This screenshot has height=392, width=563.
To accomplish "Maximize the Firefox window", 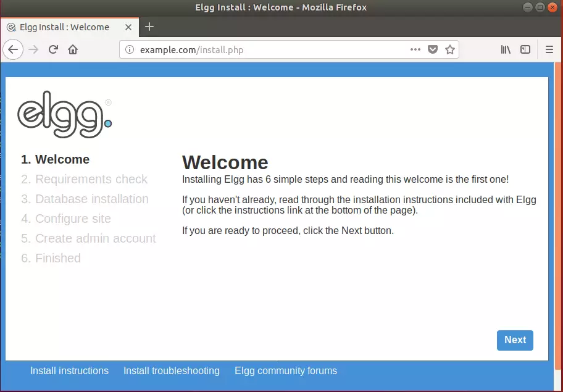I will point(540,7).
